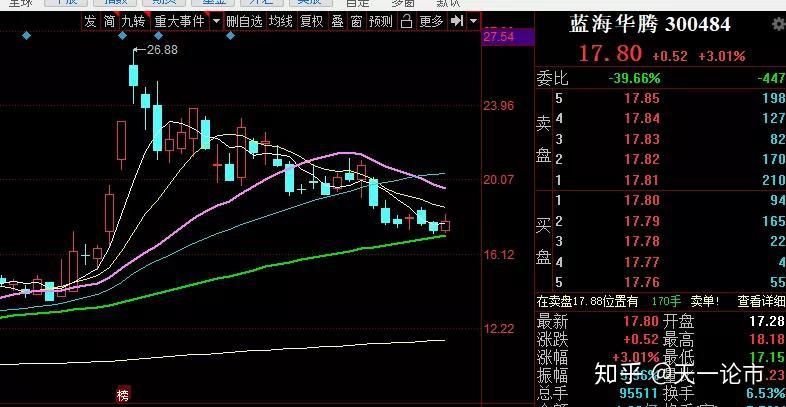Screen dimensions: 786x407
Task: Click the 最低 value 17.15
Action: (767, 357)
